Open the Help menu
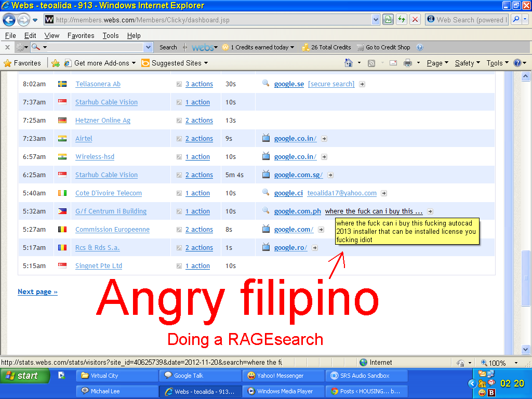The height and width of the screenshot is (399, 532). [134, 36]
